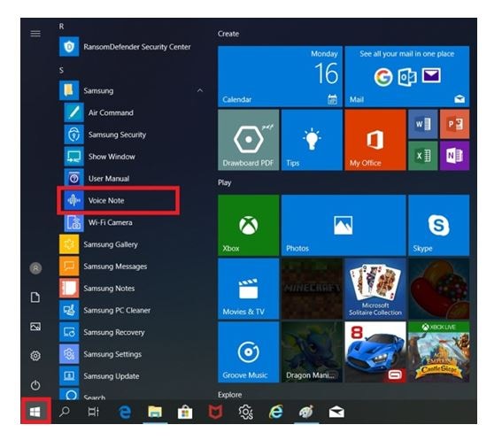
Task: Open Microsoft Solitaire Collection tile
Action: click(x=375, y=289)
